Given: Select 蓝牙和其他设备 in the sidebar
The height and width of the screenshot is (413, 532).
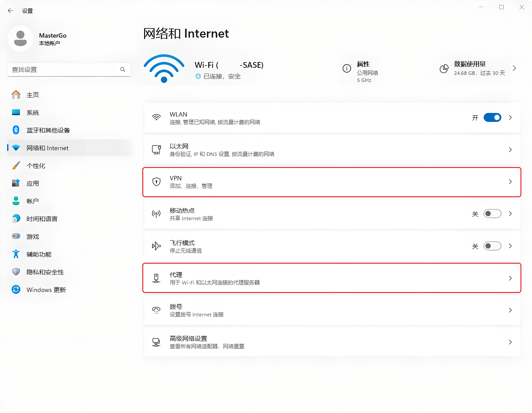Looking at the screenshot, I should tap(69, 130).
